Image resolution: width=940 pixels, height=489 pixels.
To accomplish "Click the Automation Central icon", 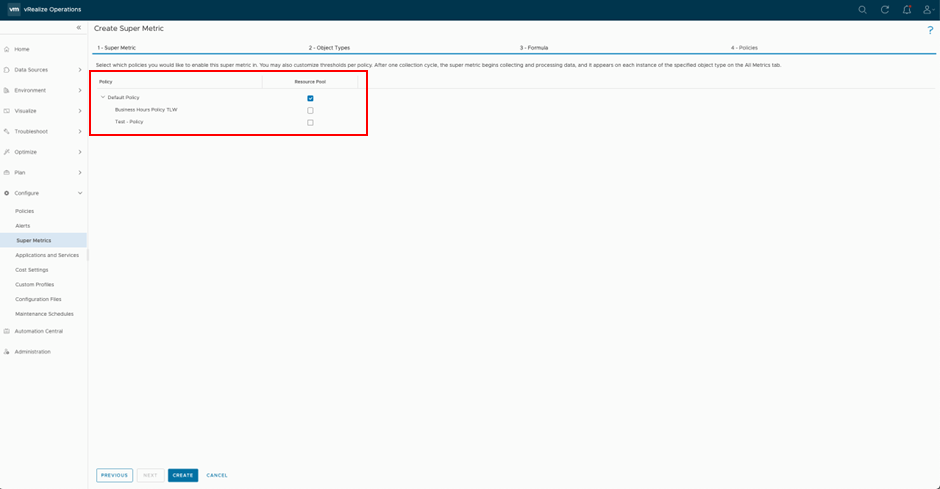I will pos(7,331).
